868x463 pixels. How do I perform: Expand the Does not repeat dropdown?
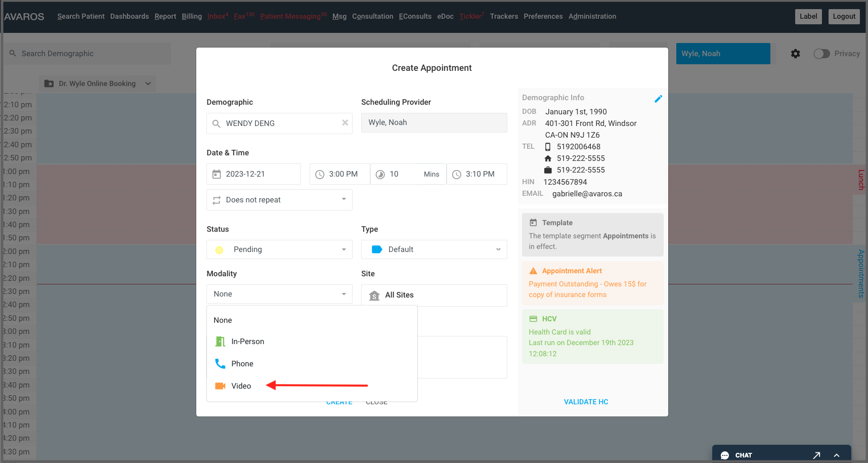279,200
